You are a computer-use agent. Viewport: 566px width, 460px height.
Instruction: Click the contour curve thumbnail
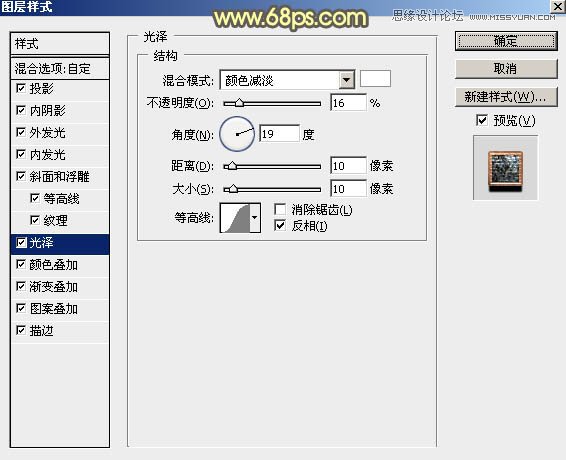[235, 218]
